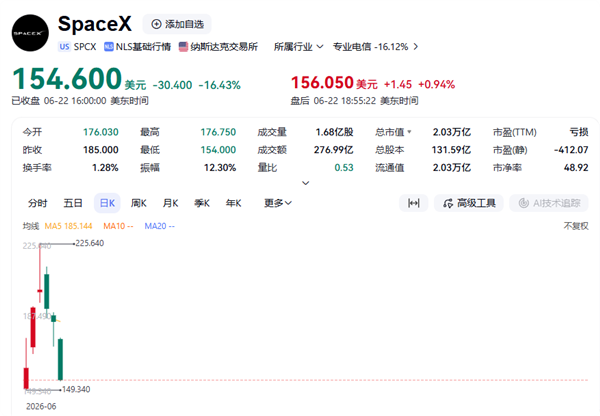
Task: Select 月K monthly candlestick tab
Action: click(x=170, y=203)
